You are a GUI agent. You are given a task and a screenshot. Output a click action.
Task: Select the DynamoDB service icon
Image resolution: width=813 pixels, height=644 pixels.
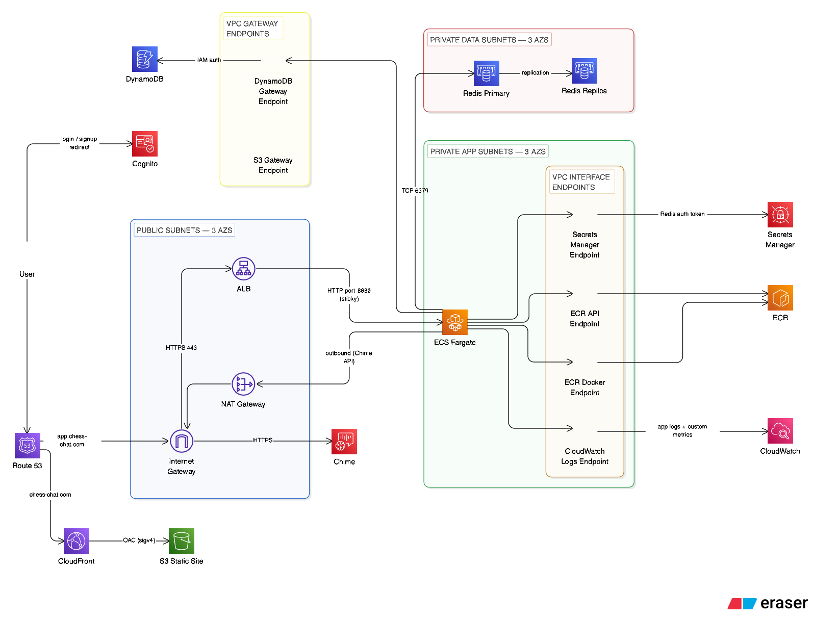pyautogui.click(x=145, y=59)
